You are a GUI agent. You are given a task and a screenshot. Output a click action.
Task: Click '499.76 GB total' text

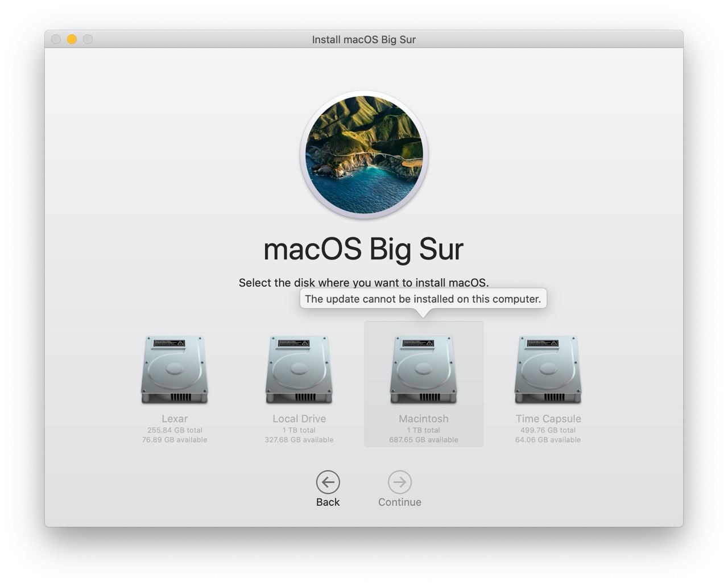click(x=548, y=430)
